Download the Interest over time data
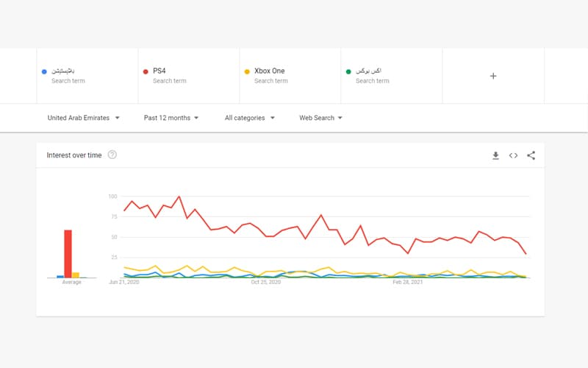This screenshot has width=588, height=368. (495, 155)
